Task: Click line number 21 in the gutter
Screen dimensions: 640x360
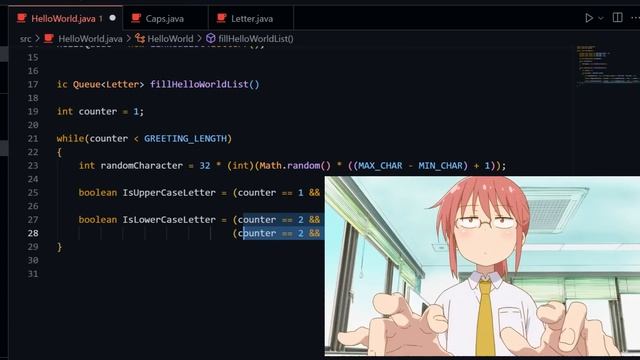Action: pyautogui.click(x=33, y=139)
